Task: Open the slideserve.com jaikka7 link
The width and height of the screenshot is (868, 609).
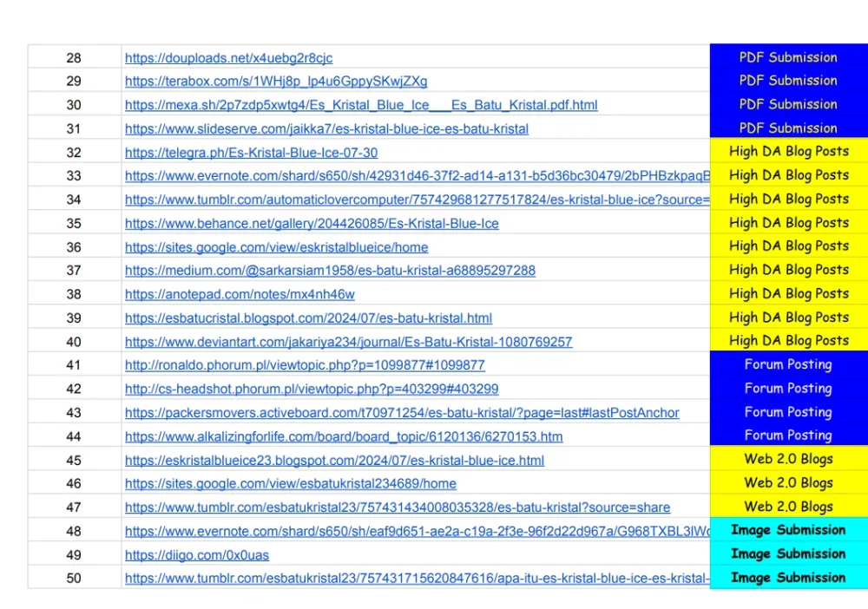Action: 326,129
